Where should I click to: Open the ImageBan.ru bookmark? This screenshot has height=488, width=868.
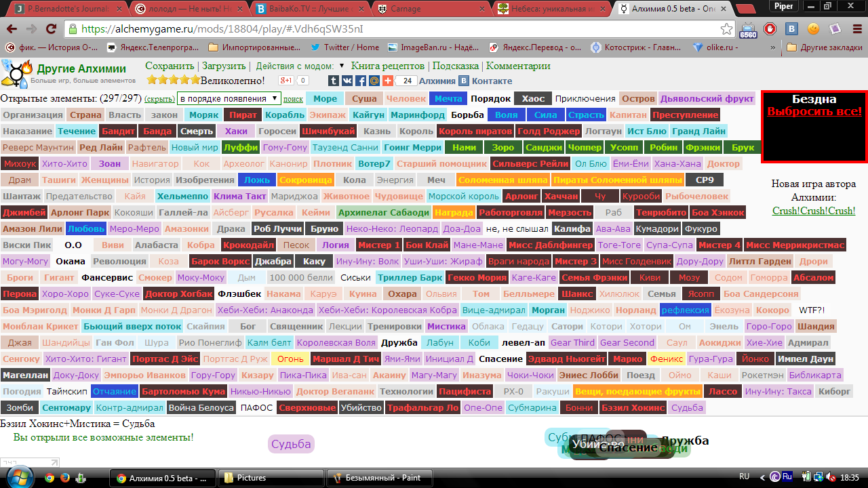(434, 47)
